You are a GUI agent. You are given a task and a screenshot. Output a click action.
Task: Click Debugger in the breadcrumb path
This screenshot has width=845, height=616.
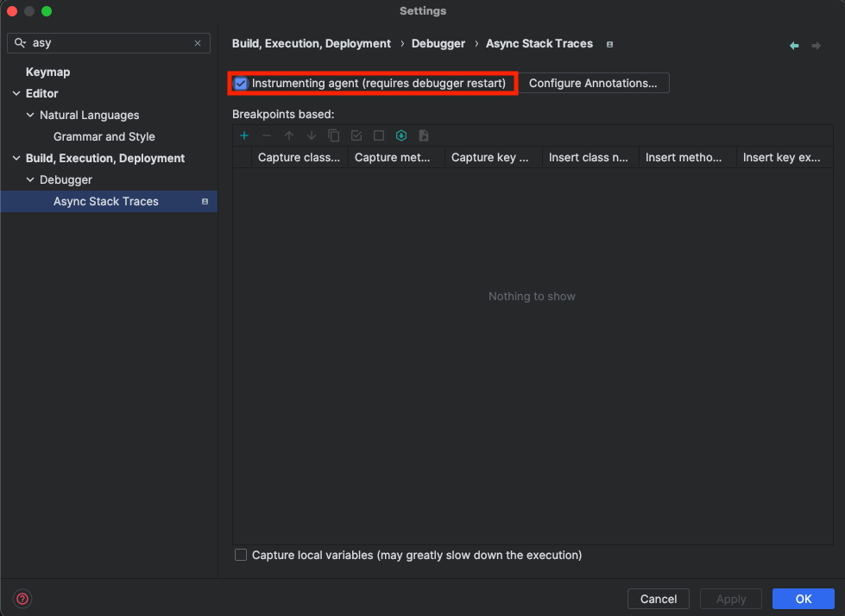(438, 44)
